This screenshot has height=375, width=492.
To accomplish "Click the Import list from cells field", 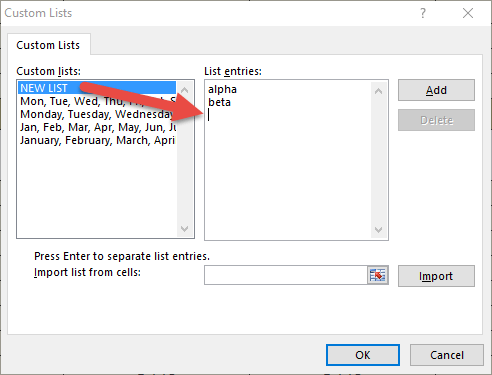I will pos(286,275).
